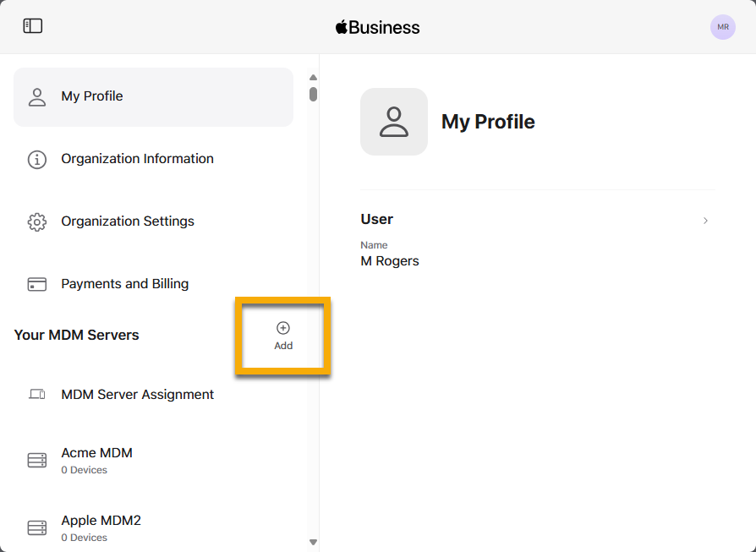Open the MR account avatar menu
Viewport: 756px width, 552px height.
[723, 27]
